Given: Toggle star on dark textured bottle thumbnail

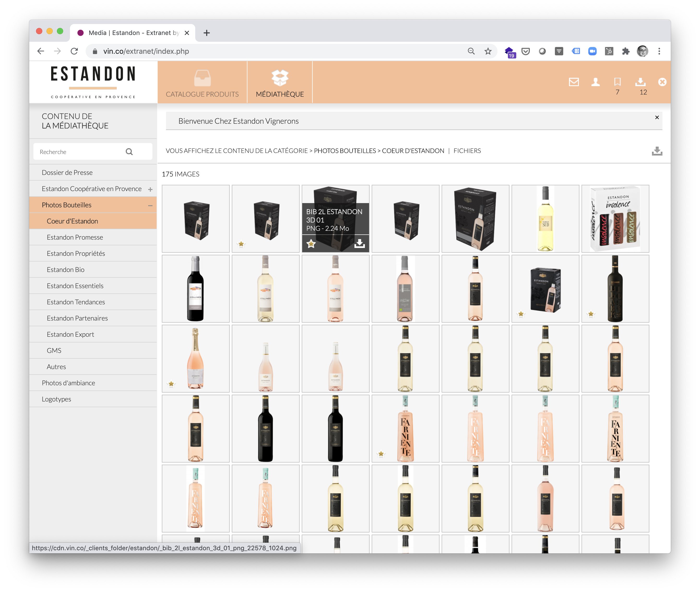Looking at the screenshot, I should (x=591, y=314).
